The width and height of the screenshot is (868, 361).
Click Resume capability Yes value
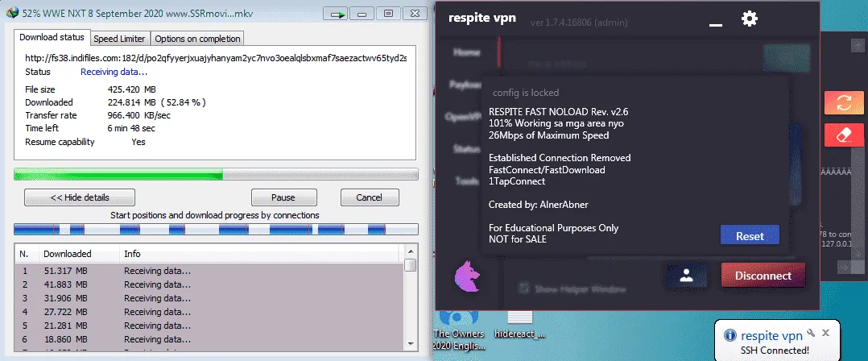click(138, 142)
